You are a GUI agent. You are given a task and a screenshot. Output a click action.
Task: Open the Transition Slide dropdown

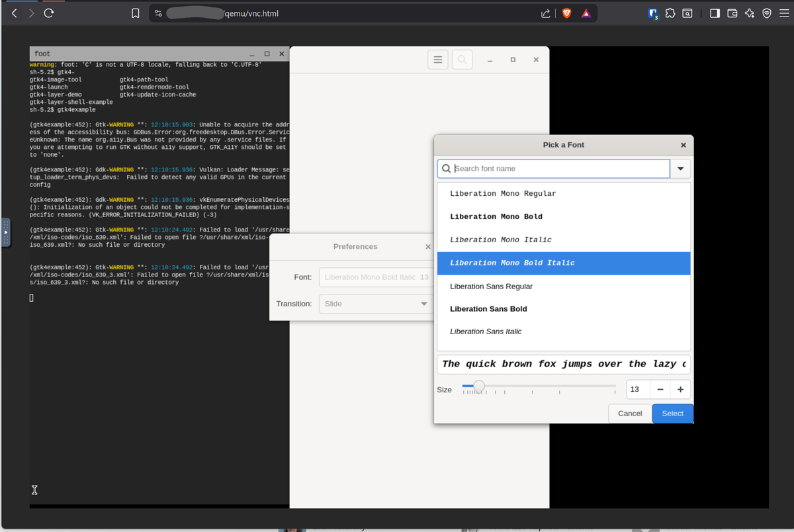click(x=376, y=304)
